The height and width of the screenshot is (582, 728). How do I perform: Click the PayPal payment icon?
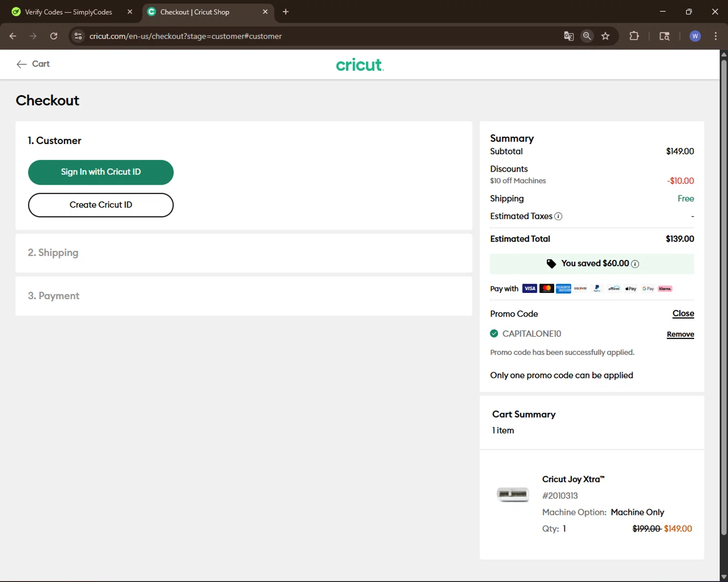point(597,289)
